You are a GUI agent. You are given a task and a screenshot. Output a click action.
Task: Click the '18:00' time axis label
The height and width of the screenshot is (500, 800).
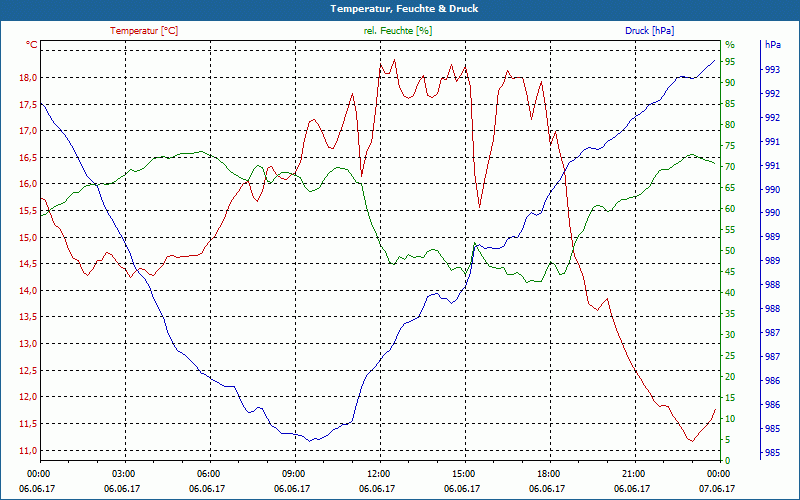coord(547,473)
